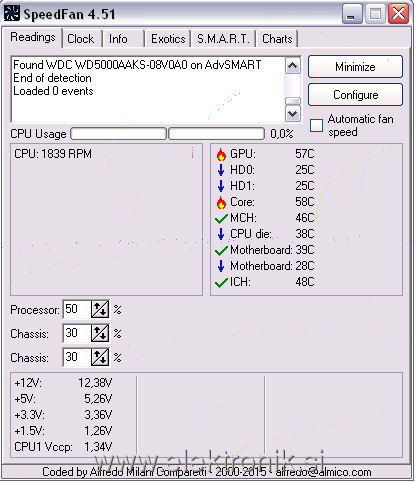Open Configure settings
Screen dimensions: 417x482
coord(355,95)
